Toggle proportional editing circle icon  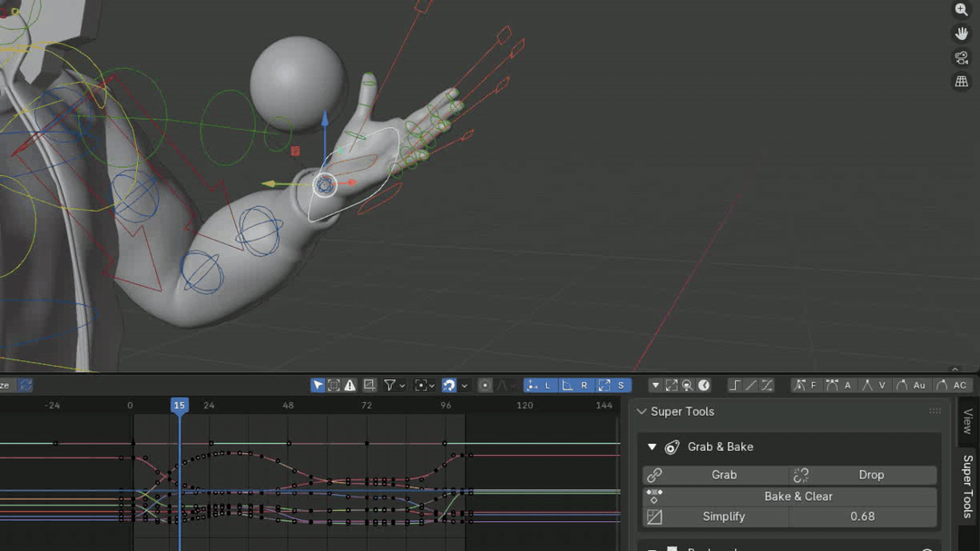[485, 385]
